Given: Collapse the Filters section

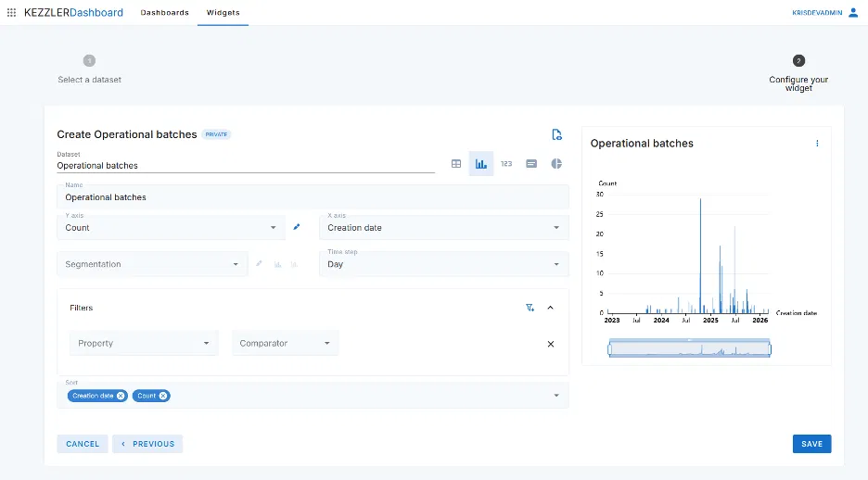Looking at the screenshot, I should [550, 308].
